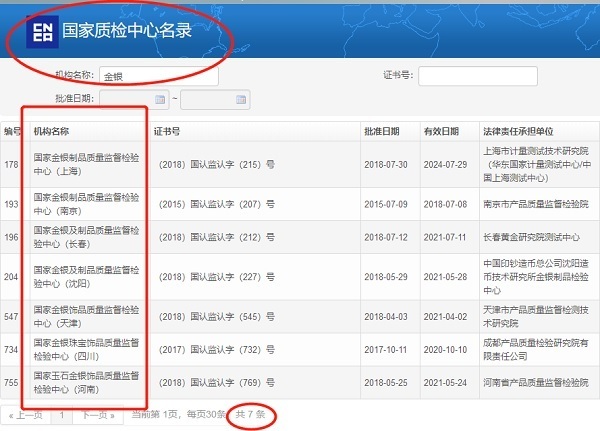Image resolution: width=600 pixels, height=431 pixels.
Task: Click the 法律责任承担单位 column header
Action: (x=518, y=132)
